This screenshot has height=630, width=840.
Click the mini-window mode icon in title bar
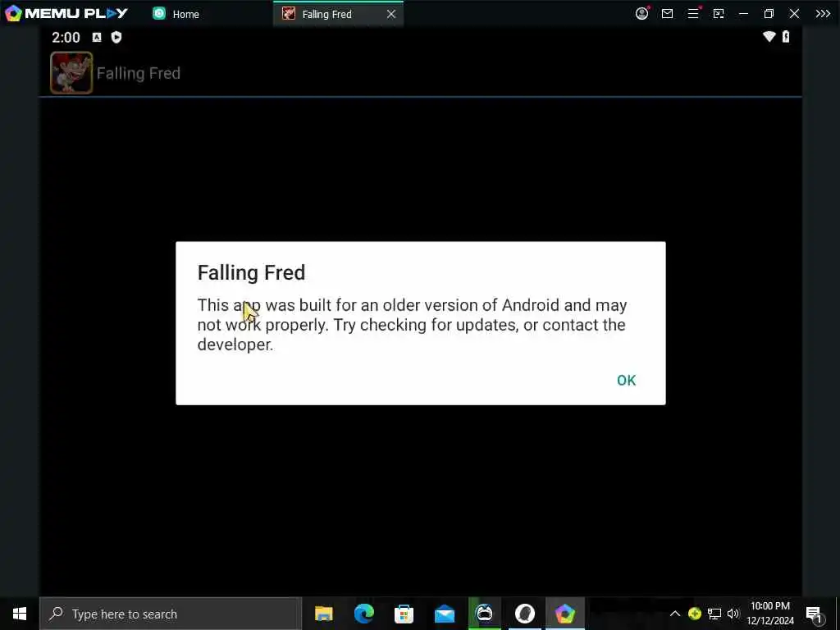point(719,14)
